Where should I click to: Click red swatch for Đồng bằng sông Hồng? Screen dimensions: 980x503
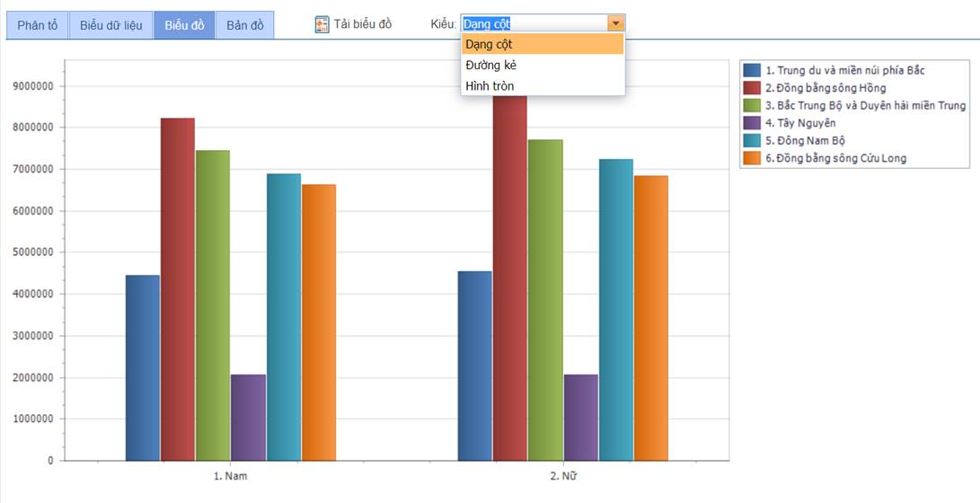(x=752, y=88)
